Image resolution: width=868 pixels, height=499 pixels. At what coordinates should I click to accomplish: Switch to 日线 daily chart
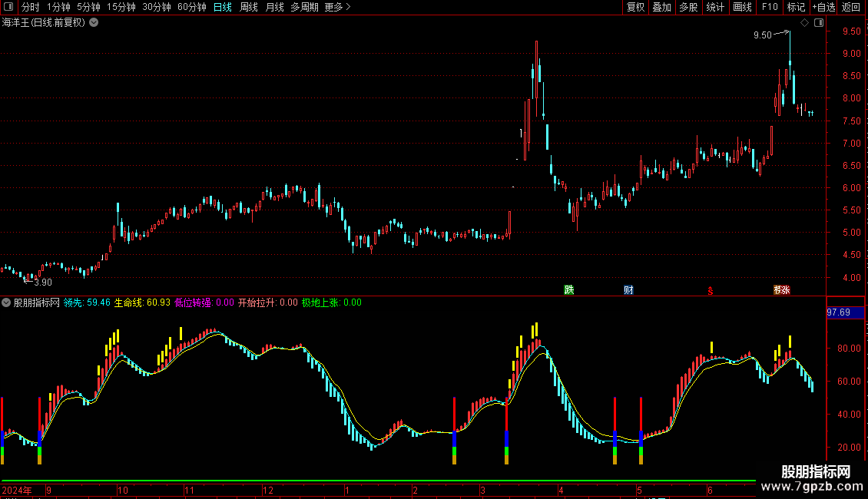point(223,7)
